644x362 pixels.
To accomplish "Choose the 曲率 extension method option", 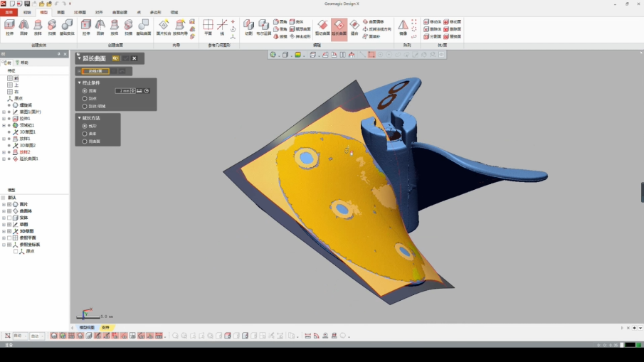I will (x=85, y=134).
